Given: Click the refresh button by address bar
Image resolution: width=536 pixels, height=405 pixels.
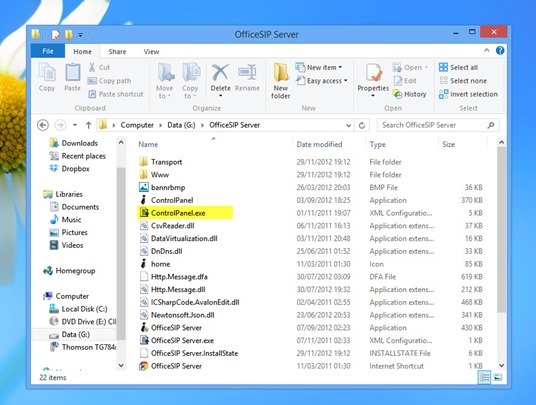Looking at the screenshot, I should point(362,125).
